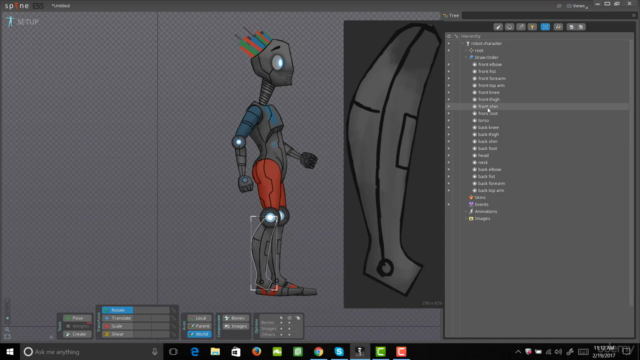
Task: Click the Cortana search box
Action: [x=92, y=351]
